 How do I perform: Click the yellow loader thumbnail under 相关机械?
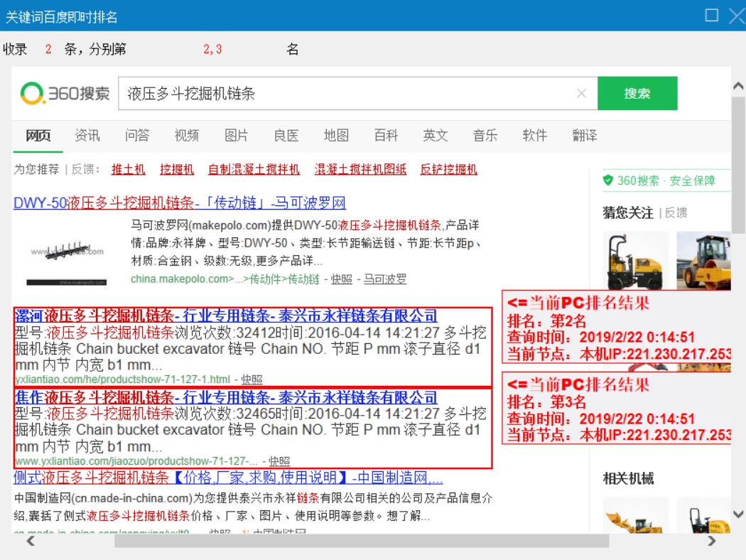click(636, 515)
